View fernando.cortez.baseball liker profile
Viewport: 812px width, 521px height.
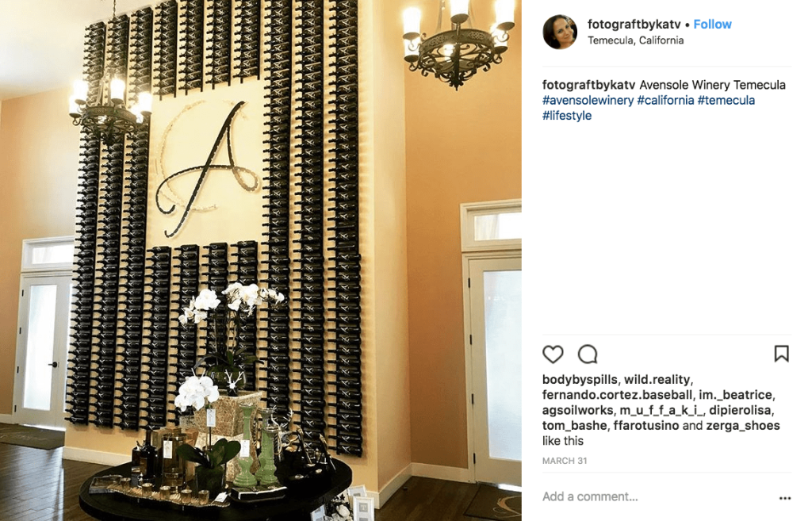(617, 395)
